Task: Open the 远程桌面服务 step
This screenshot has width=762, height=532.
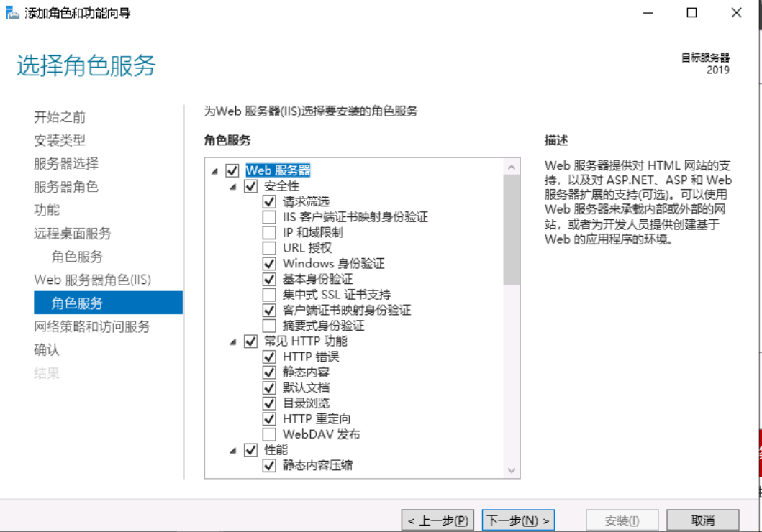Action: point(73,234)
